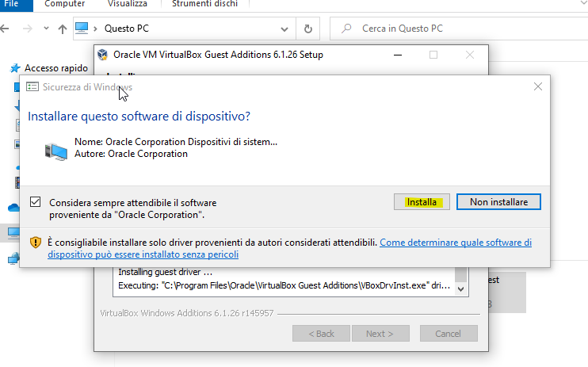The width and height of the screenshot is (588, 367).
Task: Refresh the Questo PC view
Action: coord(308,29)
